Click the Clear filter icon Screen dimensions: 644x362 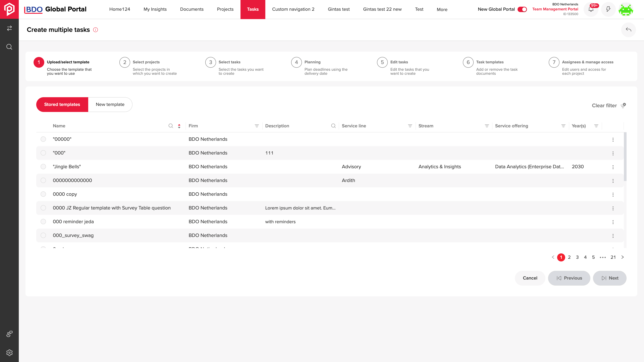(x=623, y=105)
